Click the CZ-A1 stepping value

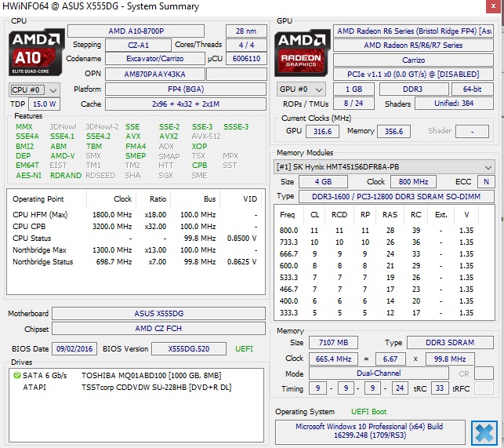pos(138,45)
